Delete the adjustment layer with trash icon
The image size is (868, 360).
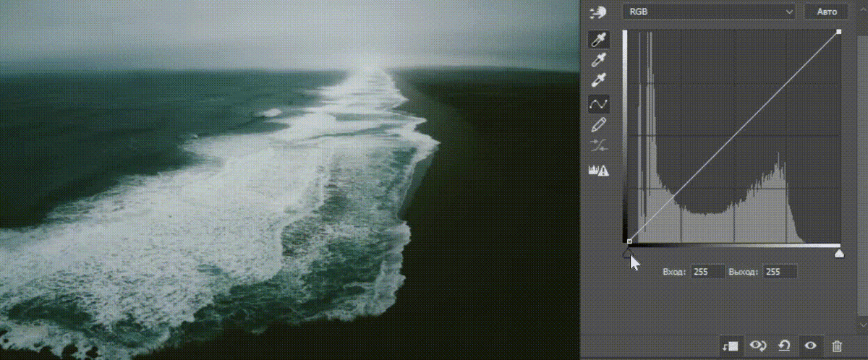[837, 346]
